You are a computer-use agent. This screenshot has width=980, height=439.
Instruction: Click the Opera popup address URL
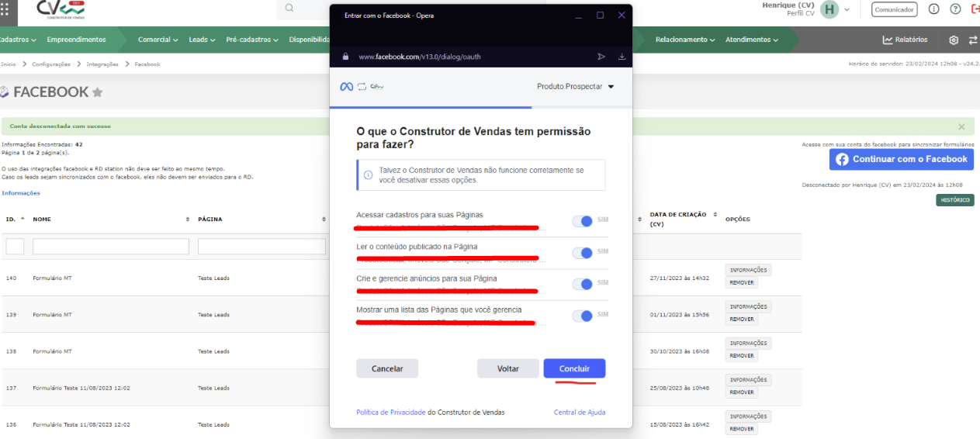420,57
